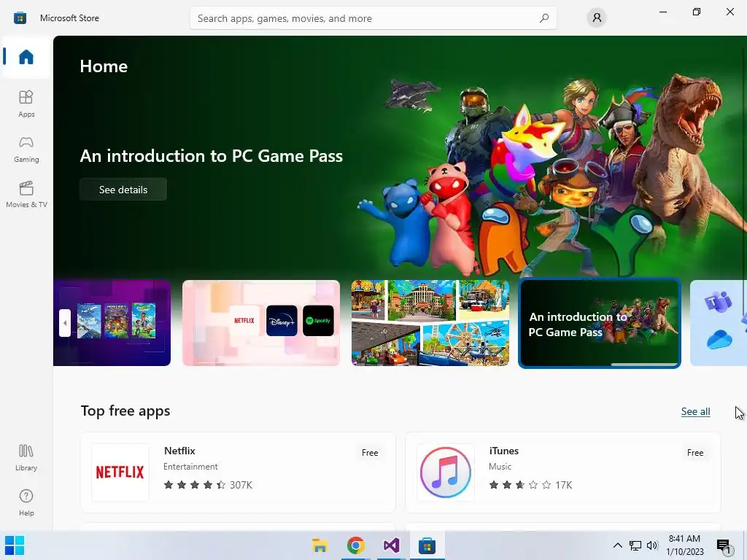This screenshot has height=560, width=747.
Task: Select the Teams and OneDrive carousel thumbnail
Action: [x=719, y=323]
